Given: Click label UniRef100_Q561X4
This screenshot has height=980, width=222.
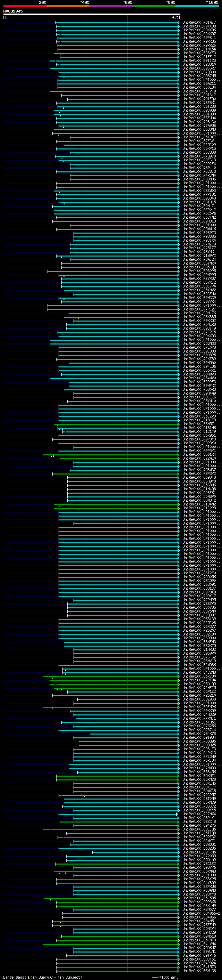Looking at the screenshot, I should tap(199, 455).
